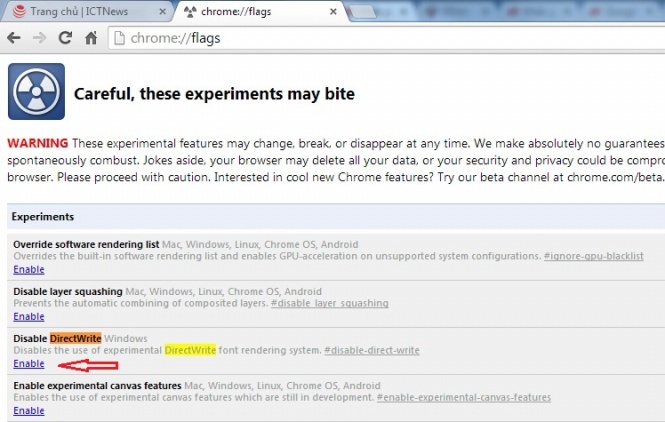Screen dimensions: 665x422
Task: Enable the Disable DirectWrite flag
Action: point(28,364)
